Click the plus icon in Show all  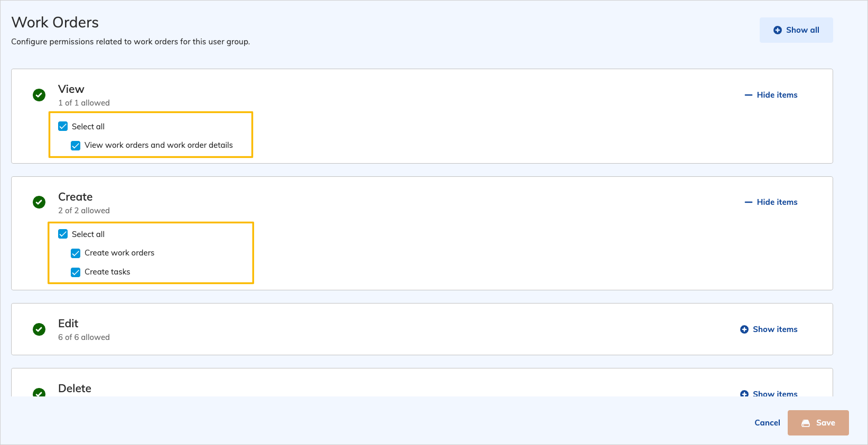tap(778, 30)
